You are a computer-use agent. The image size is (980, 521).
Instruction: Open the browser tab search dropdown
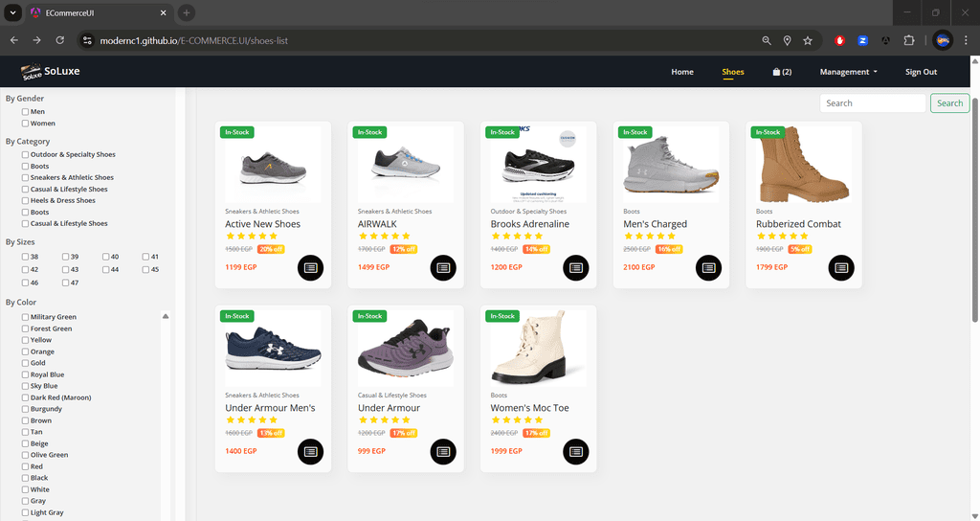(x=13, y=12)
